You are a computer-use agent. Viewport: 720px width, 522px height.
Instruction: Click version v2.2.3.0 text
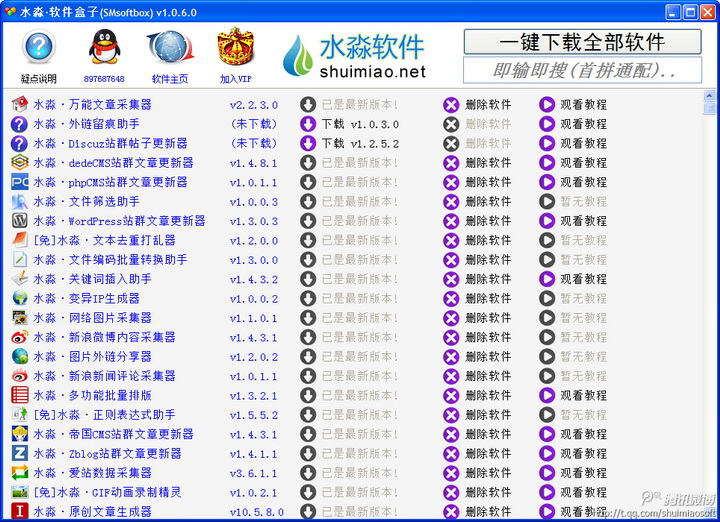click(254, 105)
